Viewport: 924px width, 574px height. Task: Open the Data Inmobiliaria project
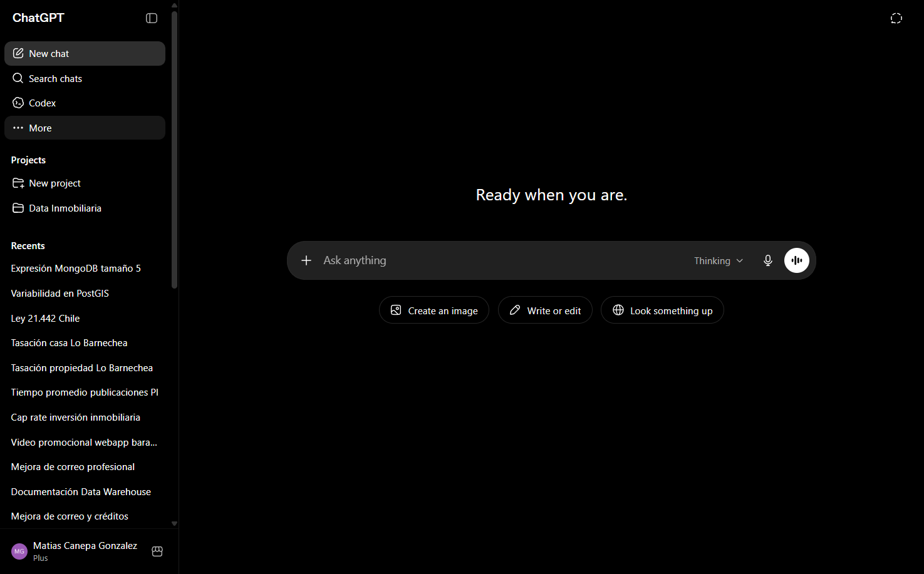[x=85, y=208]
